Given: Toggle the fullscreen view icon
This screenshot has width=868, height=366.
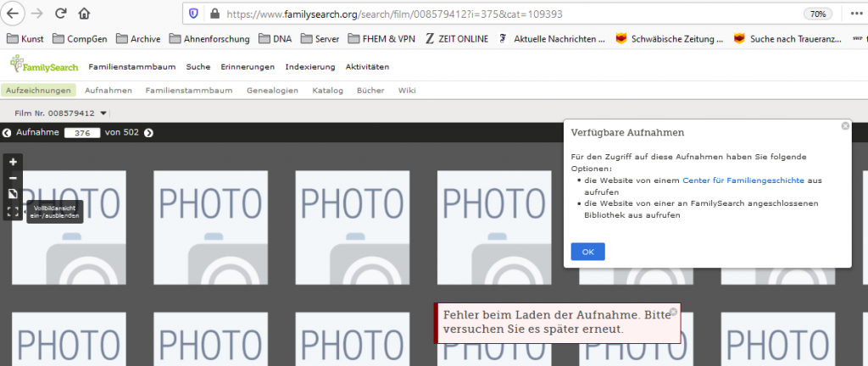Looking at the screenshot, I should tap(14, 211).
